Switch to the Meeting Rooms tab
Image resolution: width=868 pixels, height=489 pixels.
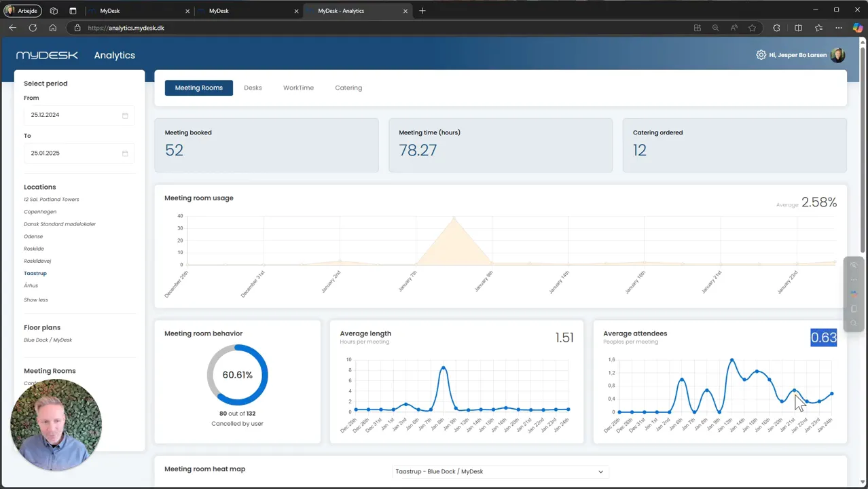pos(199,88)
